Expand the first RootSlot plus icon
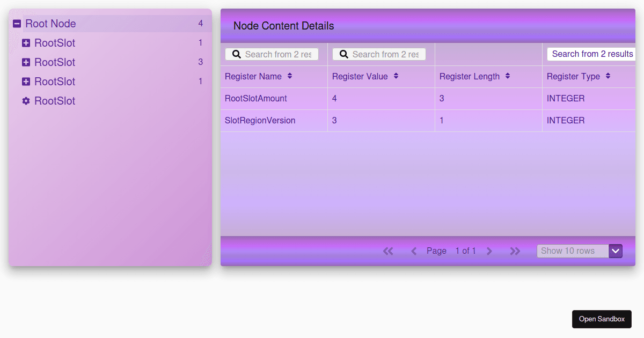Screen dimensions: 644x338 (x=26, y=43)
